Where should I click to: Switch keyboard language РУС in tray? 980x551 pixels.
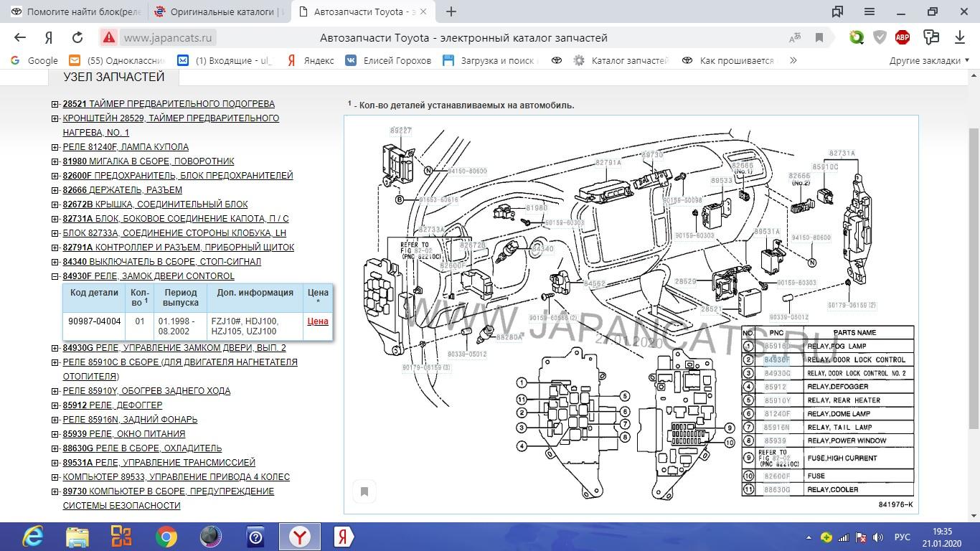point(902,537)
